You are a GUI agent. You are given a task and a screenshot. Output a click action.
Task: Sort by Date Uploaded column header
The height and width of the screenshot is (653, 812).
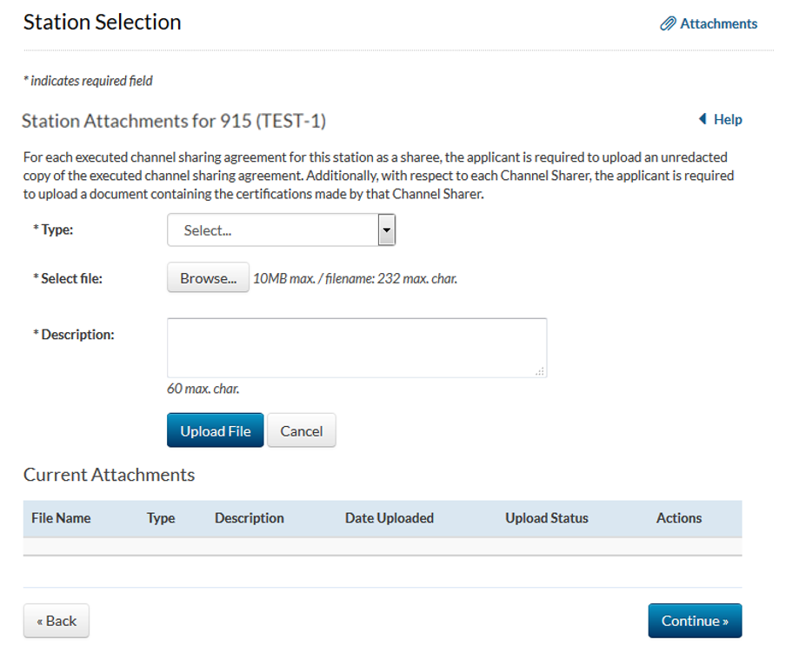click(389, 518)
